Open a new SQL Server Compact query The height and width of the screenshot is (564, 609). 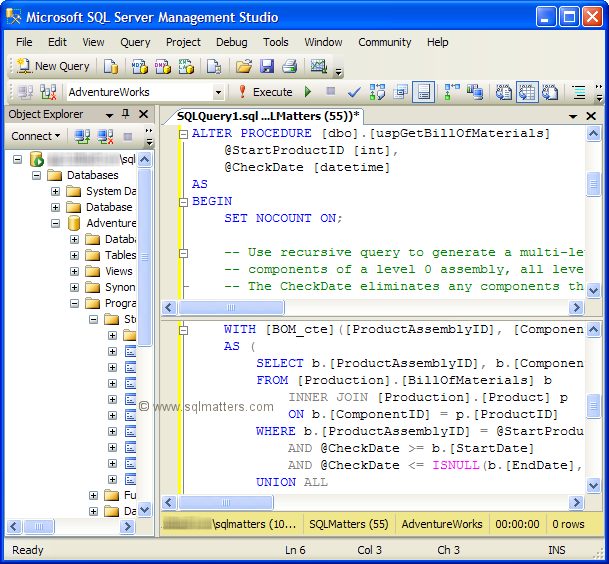[214, 66]
